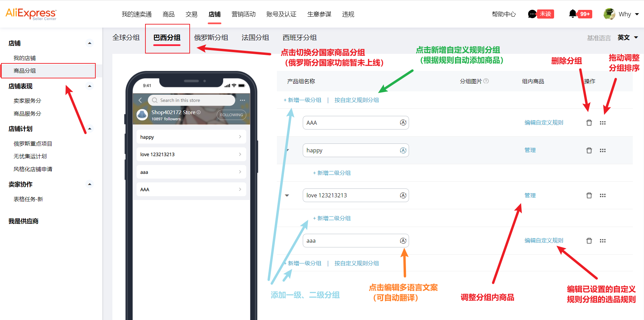Click the lower 按自定义规则分组 link
644x320 pixels.
pos(357,263)
